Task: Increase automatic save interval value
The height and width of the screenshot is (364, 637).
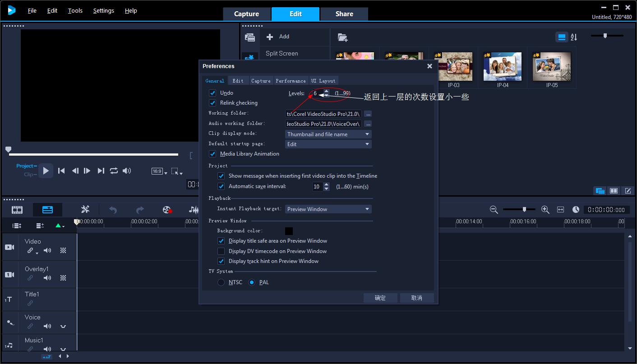Action: 327,184
